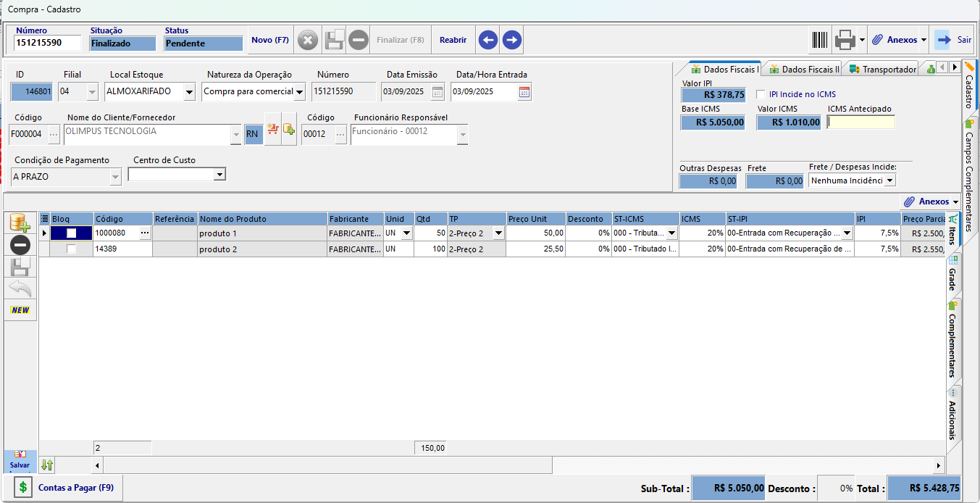This screenshot has width=980, height=503.
Task: Go to next record with right arrow
Action: pyautogui.click(x=512, y=40)
